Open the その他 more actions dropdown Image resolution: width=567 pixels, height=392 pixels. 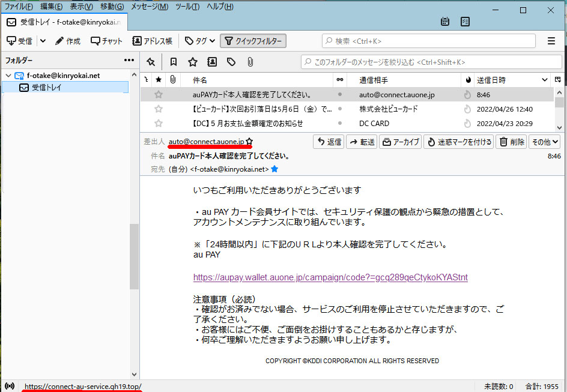point(545,142)
